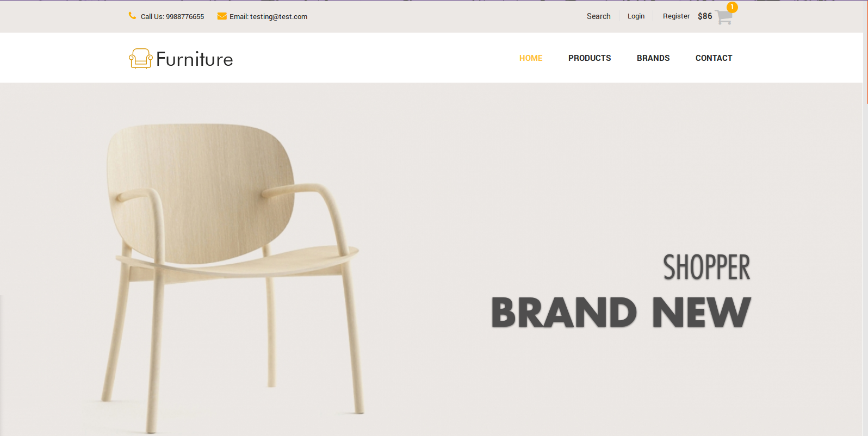
Task: Open the CONTACT menu item
Action: pyautogui.click(x=714, y=58)
